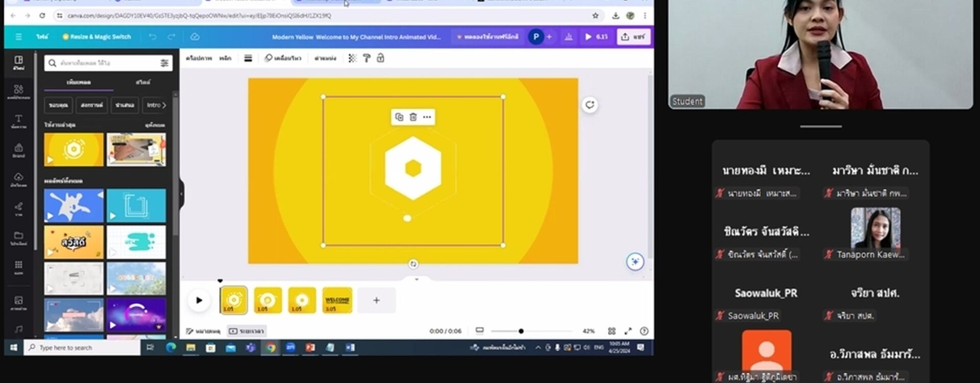
Task: Open the Magic assistant sparkle button
Action: tap(635, 262)
